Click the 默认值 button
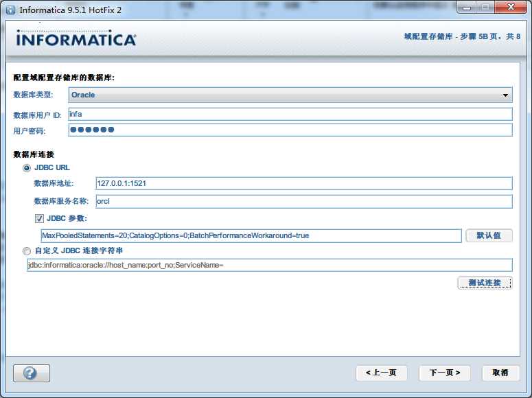532x398 pixels. pos(489,235)
